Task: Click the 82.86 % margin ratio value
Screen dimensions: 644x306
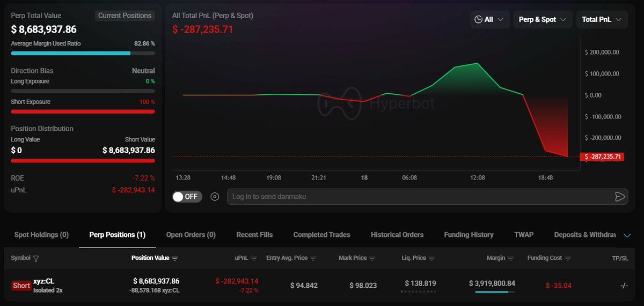Action: 144,43
